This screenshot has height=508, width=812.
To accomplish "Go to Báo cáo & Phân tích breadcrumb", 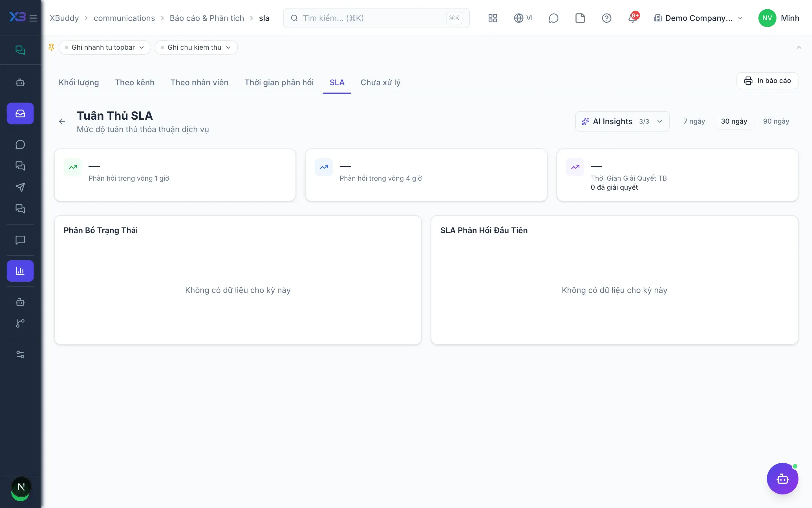I will pyautogui.click(x=207, y=18).
